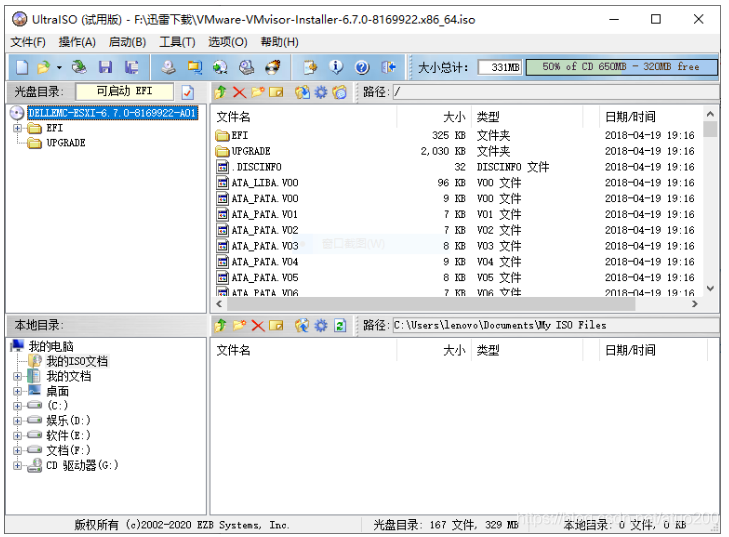Click red Delete icon in disc panel
Viewport: 729px width, 537px height.
pos(239,92)
